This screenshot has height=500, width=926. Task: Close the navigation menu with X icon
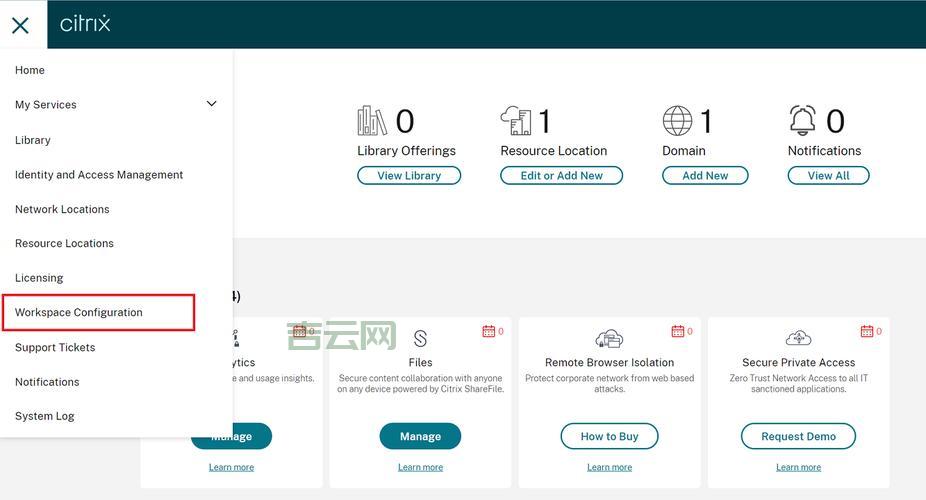[20, 25]
